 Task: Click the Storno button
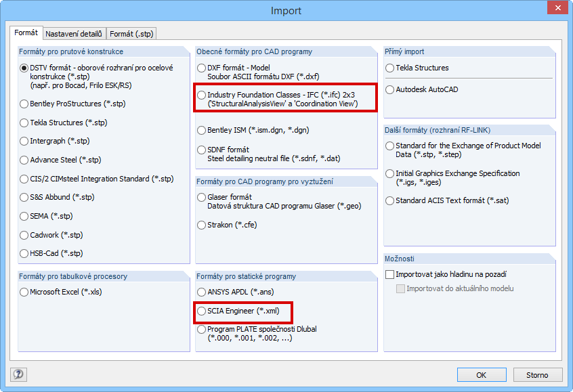point(536,375)
